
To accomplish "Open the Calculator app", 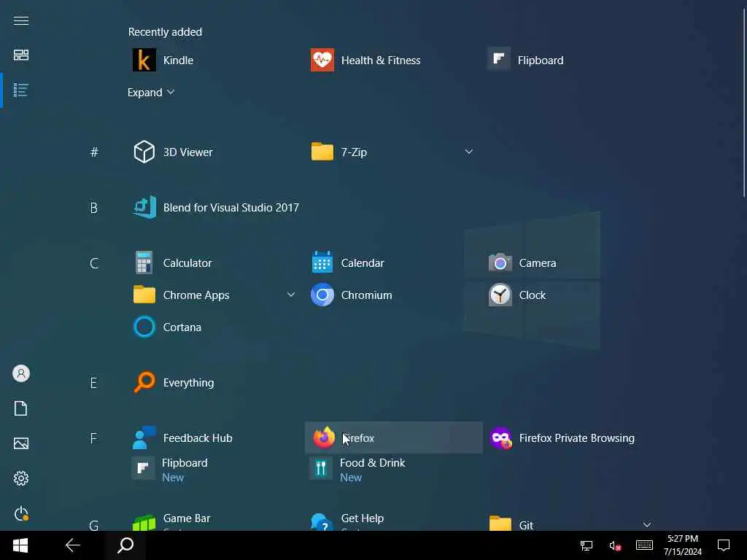I will 172,262.
